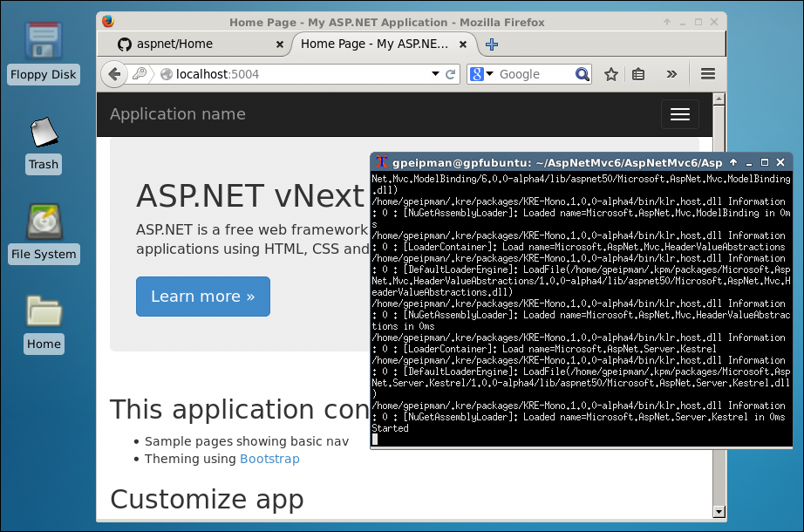Click the key icon beside the address bar
The width and height of the screenshot is (804, 532).
point(139,74)
